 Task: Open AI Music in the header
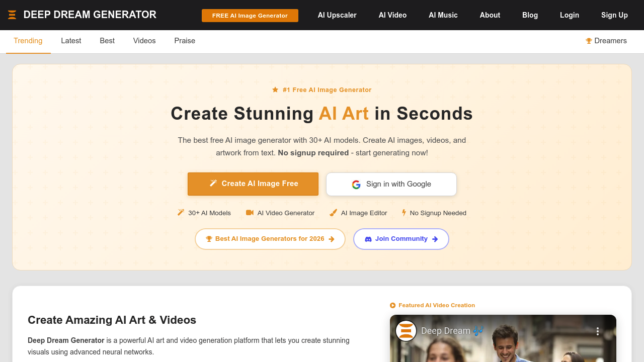443,15
